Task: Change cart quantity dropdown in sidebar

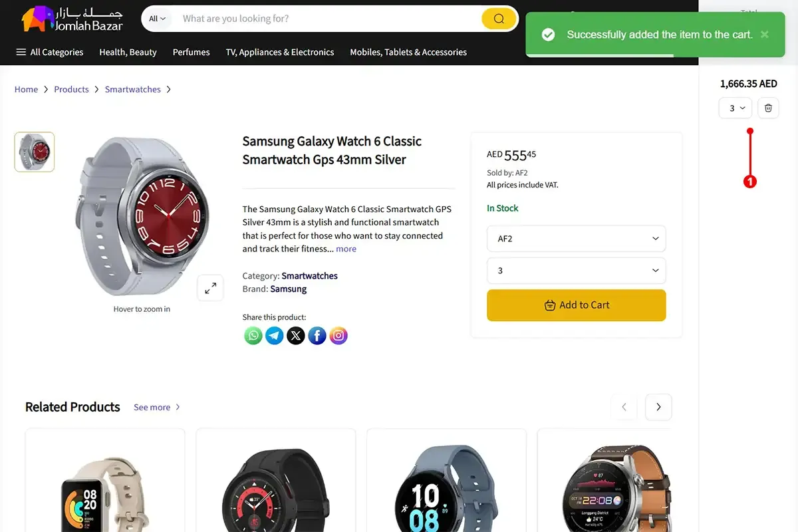Action: click(x=735, y=108)
